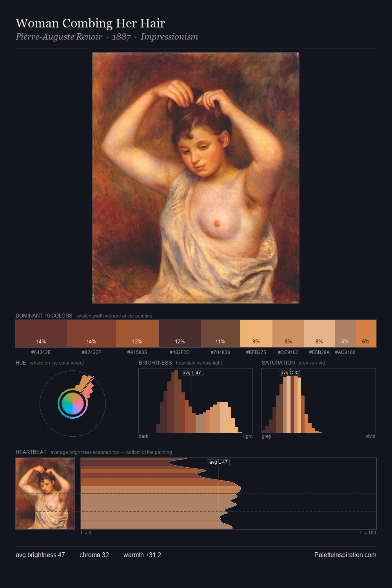Pick the 12% dark swatch above #482F2D

click(180, 334)
